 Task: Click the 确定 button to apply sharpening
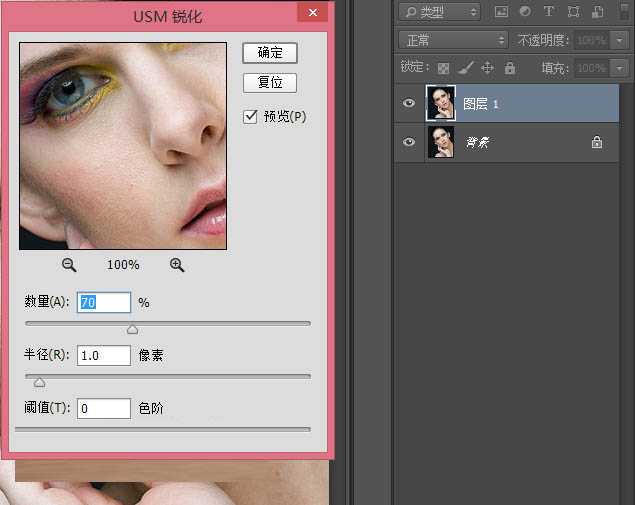270,52
